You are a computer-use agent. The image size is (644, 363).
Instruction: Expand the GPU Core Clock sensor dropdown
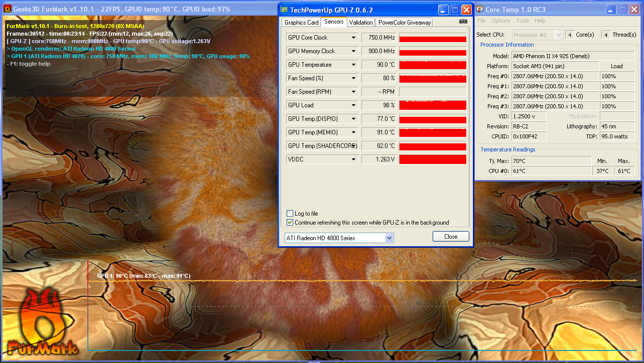(x=354, y=38)
